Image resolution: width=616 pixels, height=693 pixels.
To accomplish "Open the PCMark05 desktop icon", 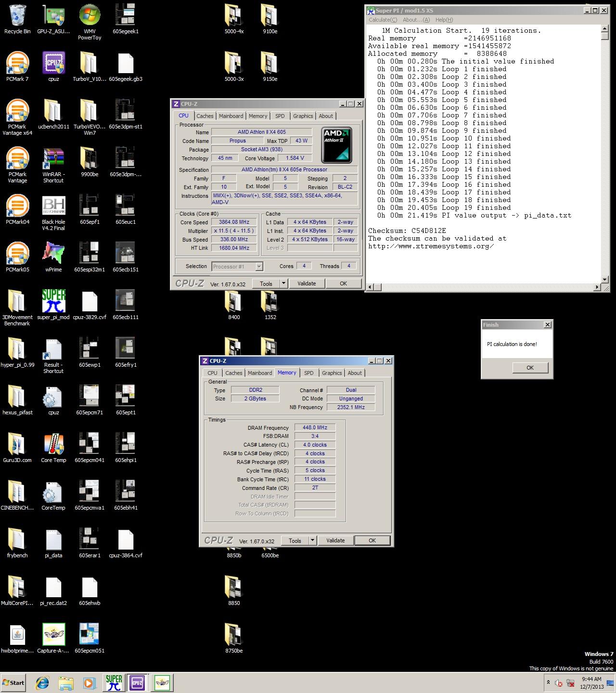I will click(x=17, y=257).
